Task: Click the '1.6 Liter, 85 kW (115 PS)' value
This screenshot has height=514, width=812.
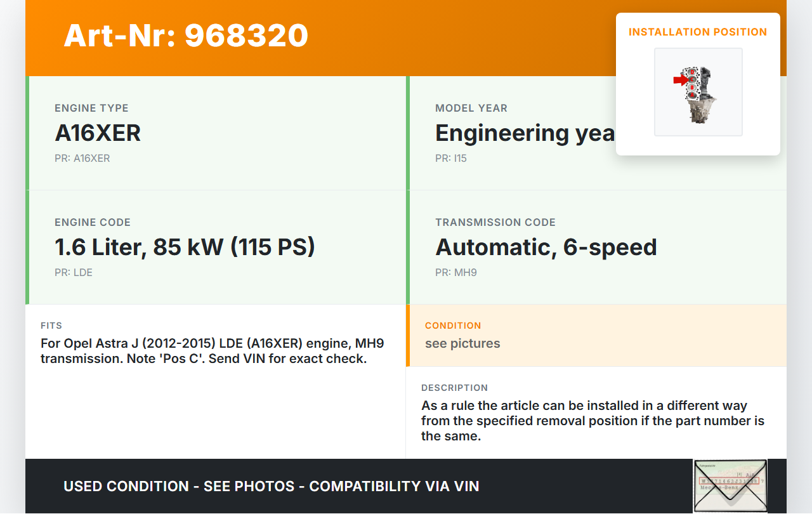Action: (185, 247)
